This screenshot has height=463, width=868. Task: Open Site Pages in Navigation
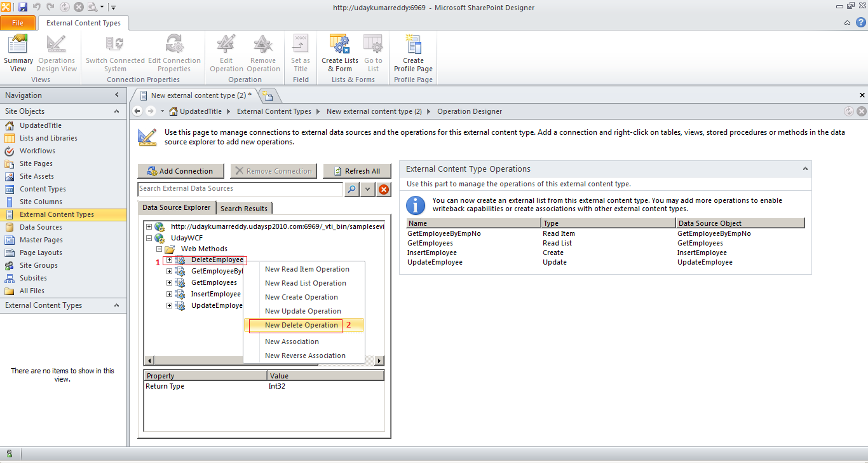point(36,163)
